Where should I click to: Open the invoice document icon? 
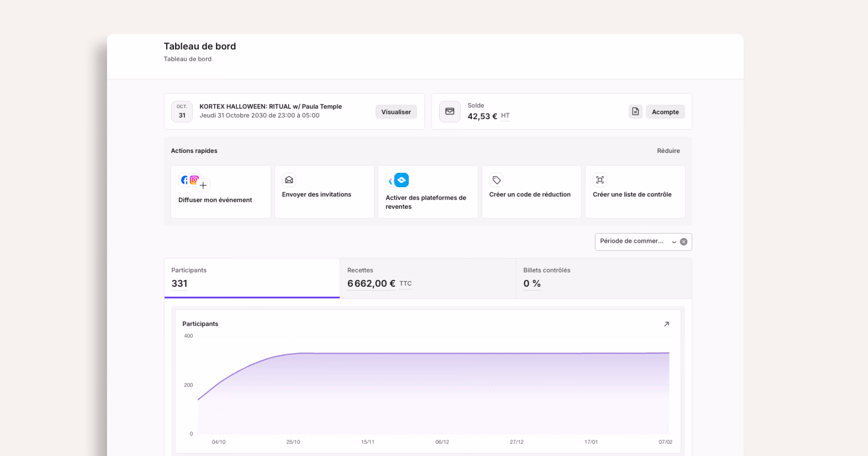tap(635, 112)
